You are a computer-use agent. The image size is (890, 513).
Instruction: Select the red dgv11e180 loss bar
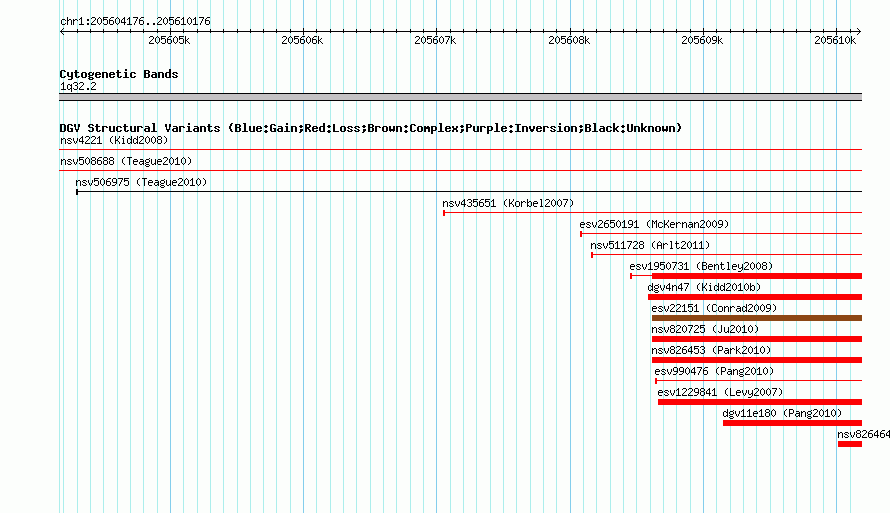pyautogui.click(x=792, y=423)
